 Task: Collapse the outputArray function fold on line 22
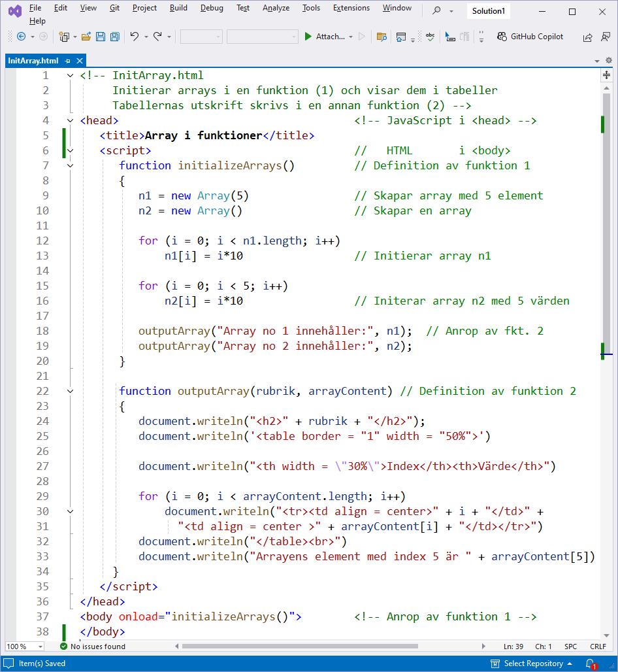point(71,391)
